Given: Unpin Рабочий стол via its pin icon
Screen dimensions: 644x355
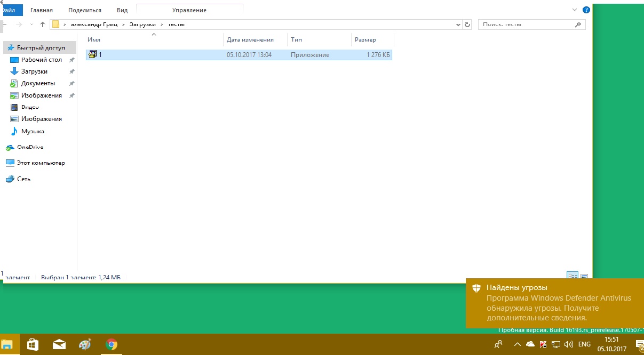Looking at the screenshot, I should 71,60.
